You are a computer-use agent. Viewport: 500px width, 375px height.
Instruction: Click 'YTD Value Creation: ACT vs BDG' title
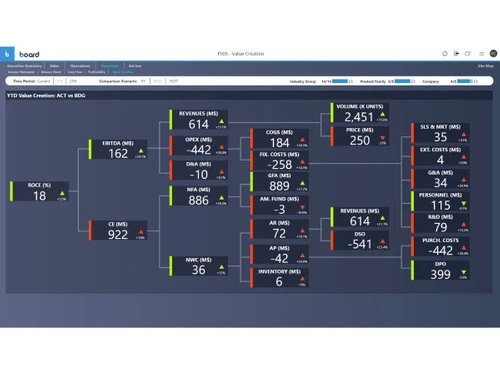46,96
